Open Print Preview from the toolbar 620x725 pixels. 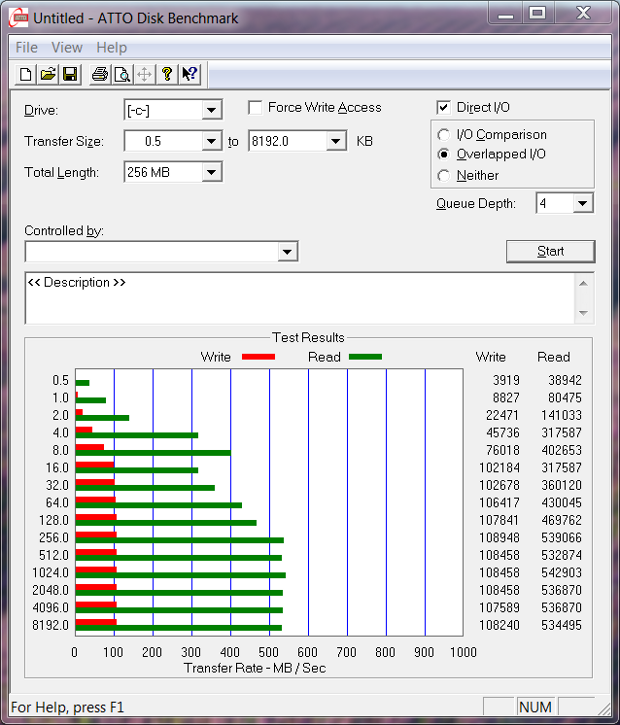(x=122, y=74)
